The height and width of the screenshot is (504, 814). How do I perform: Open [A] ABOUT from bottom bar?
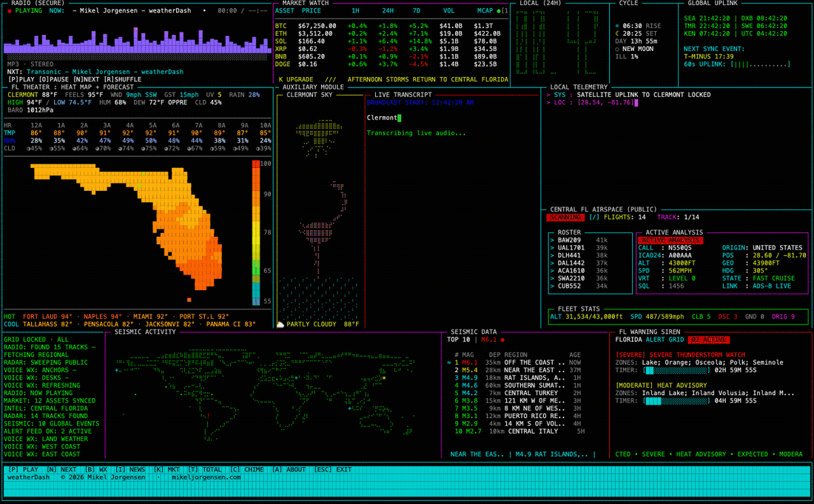(289, 470)
